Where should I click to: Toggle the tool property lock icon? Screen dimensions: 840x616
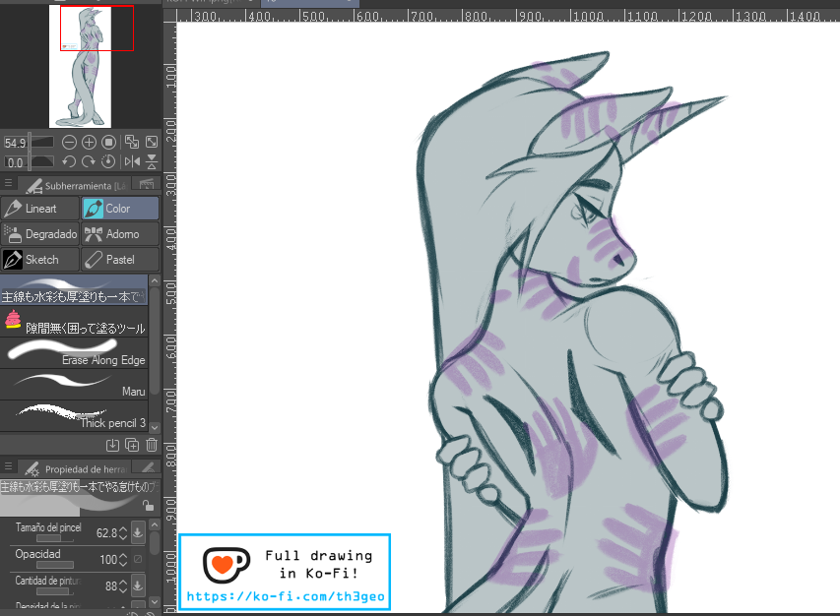click(x=147, y=506)
